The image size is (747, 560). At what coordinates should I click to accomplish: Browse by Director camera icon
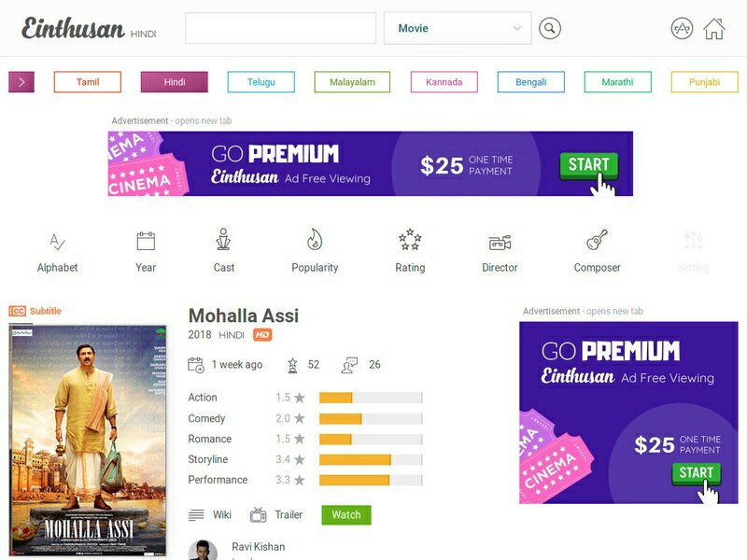pos(500,243)
